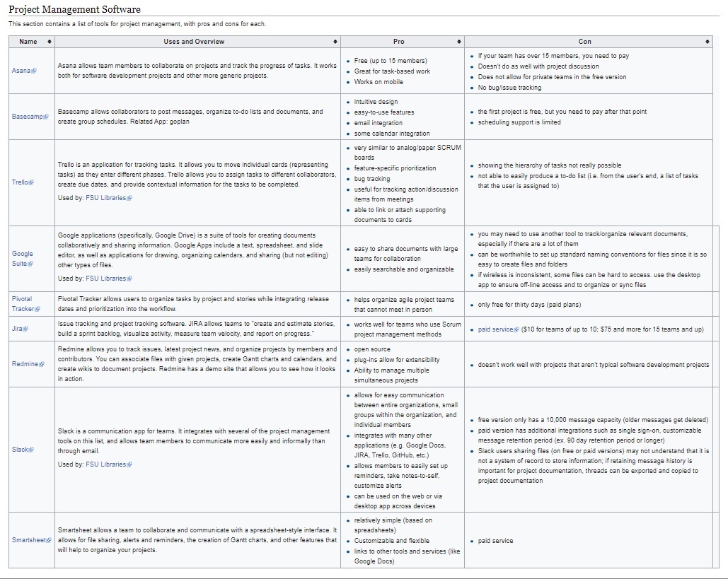The height and width of the screenshot is (579, 728).
Task: Open FSU Libraries link in Slack row
Action: [x=109, y=464]
